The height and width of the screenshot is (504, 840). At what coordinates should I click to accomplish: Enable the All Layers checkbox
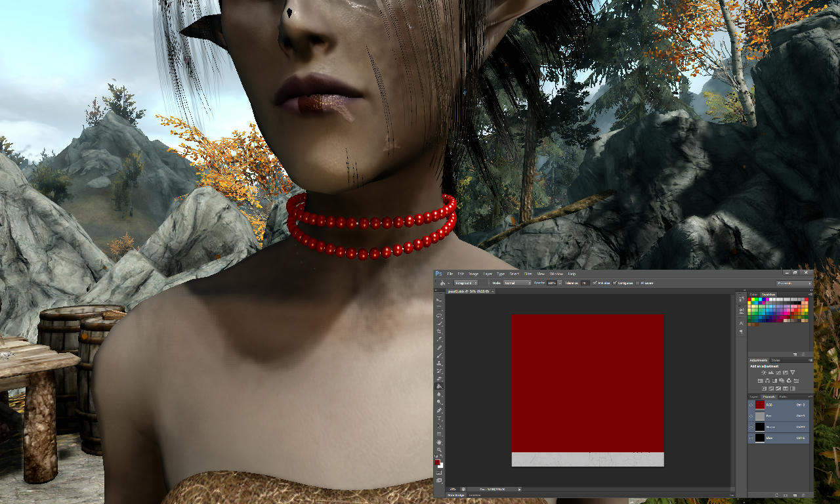[x=639, y=283]
